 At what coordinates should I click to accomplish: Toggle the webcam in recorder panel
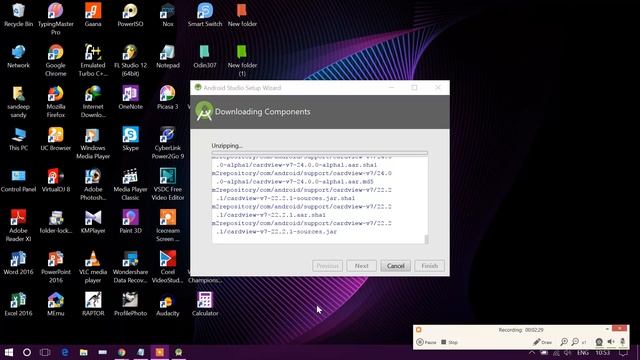coord(599,342)
